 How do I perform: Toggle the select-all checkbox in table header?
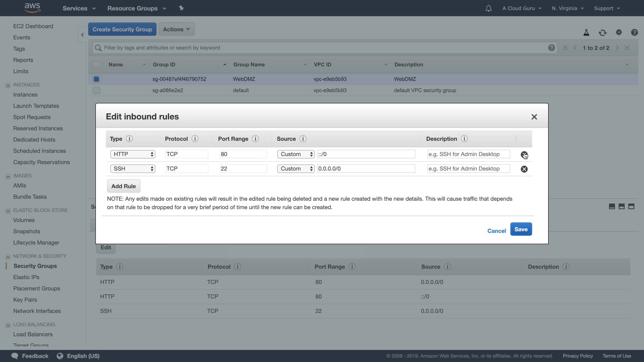pyautogui.click(x=96, y=65)
